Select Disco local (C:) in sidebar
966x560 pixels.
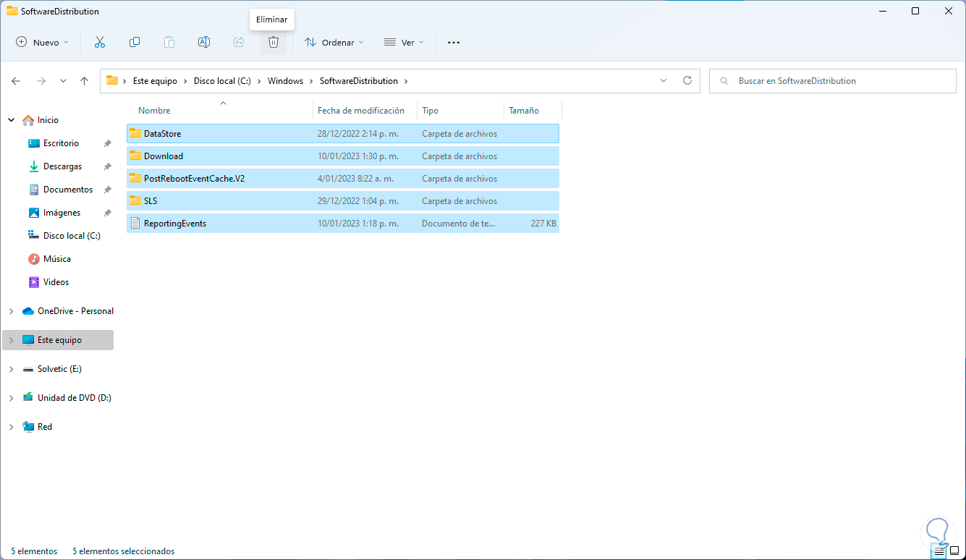pyautogui.click(x=72, y=236)
